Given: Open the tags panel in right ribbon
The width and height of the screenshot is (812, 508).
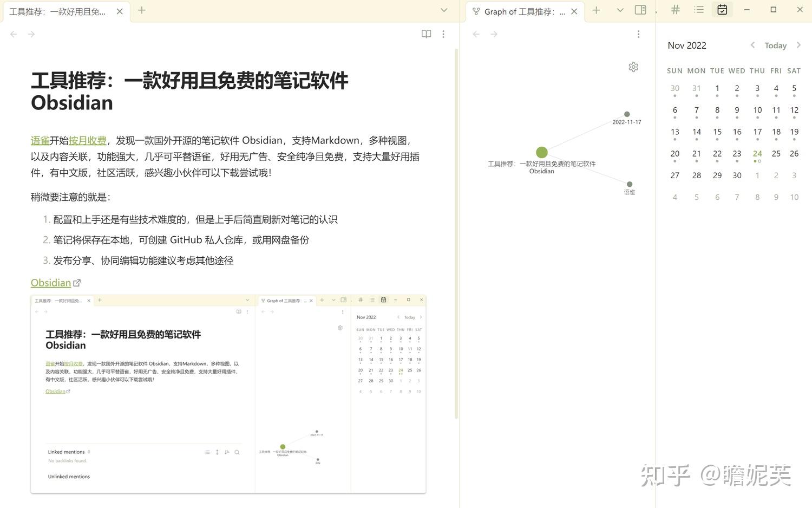Looking at the screenshot, I should pos(675,9).
